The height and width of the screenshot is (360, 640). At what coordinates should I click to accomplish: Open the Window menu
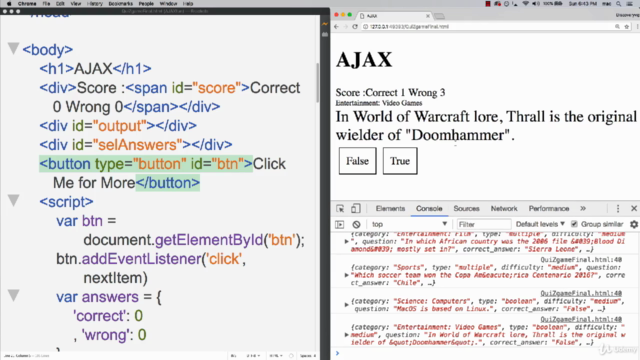click(x=168, y=4)
